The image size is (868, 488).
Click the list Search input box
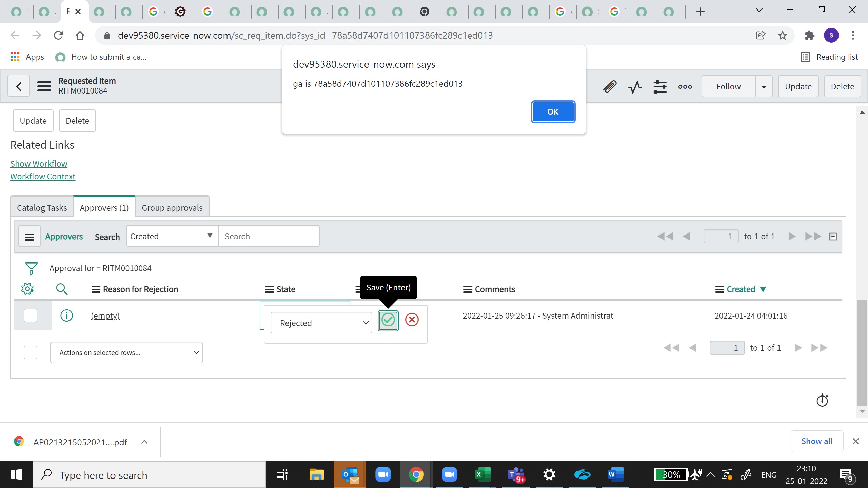269,236
